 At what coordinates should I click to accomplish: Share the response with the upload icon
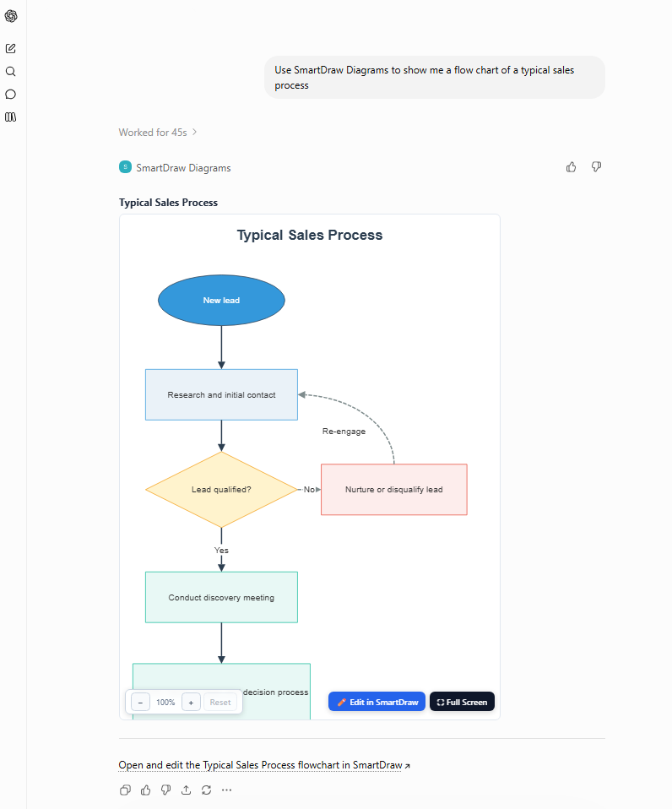click(x=187, y=790)
